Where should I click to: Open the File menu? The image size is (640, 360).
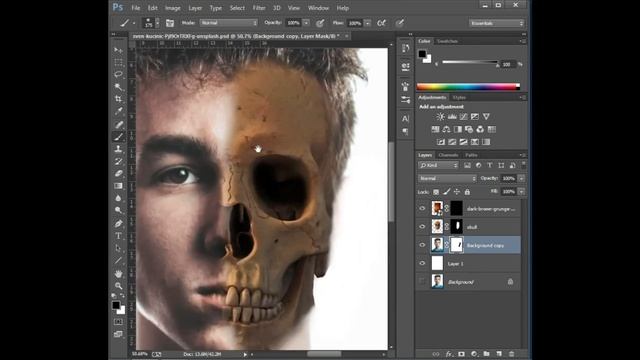(x=136, y=8)
